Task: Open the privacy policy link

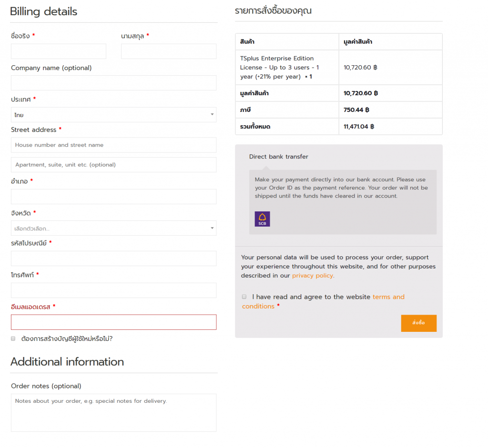Action: pos(312,276)
